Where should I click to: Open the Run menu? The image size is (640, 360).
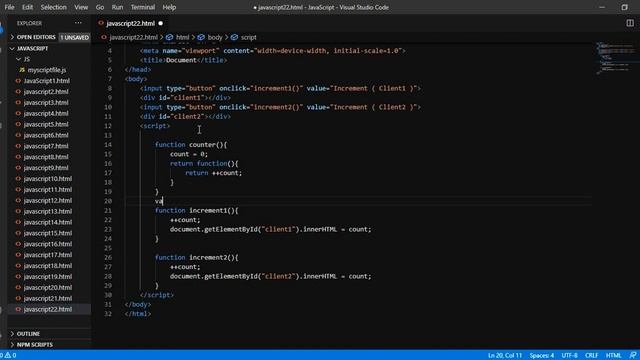[117, 7]
